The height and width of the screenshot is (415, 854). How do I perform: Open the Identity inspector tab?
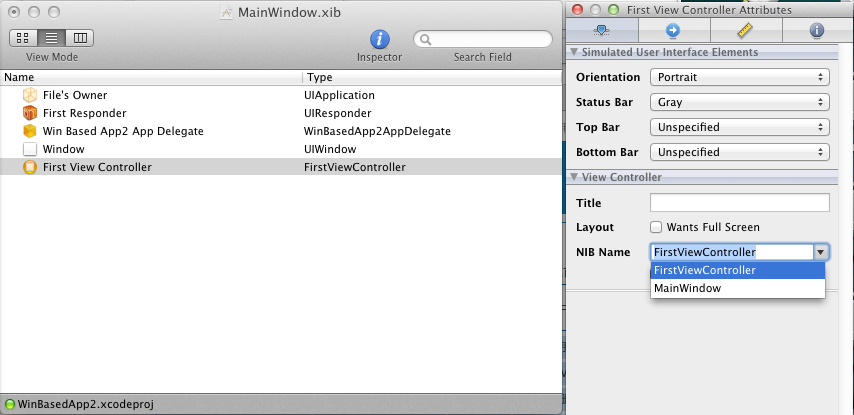[817, 30]
